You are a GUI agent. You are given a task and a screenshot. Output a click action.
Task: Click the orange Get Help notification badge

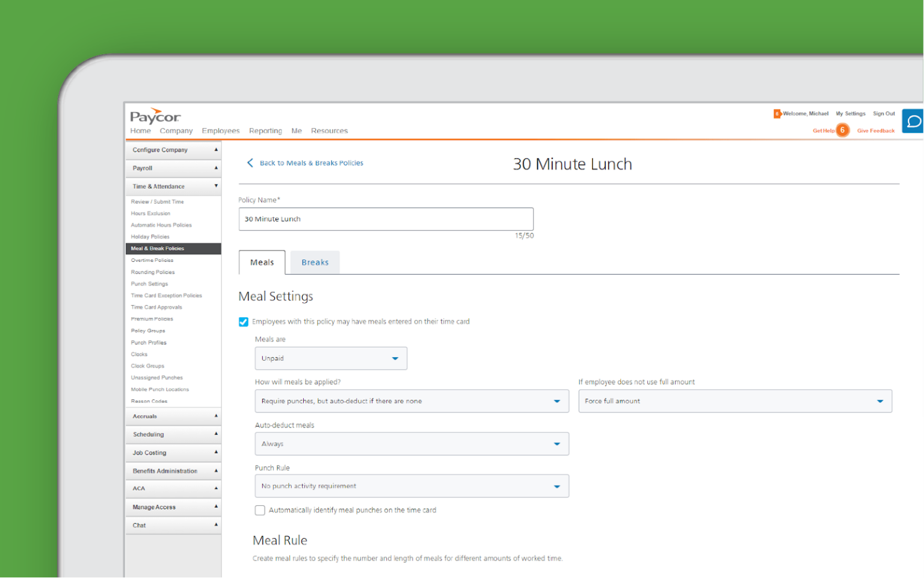coord(842,130)
